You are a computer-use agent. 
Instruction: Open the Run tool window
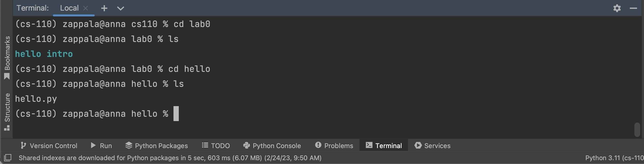pos(101,146)
